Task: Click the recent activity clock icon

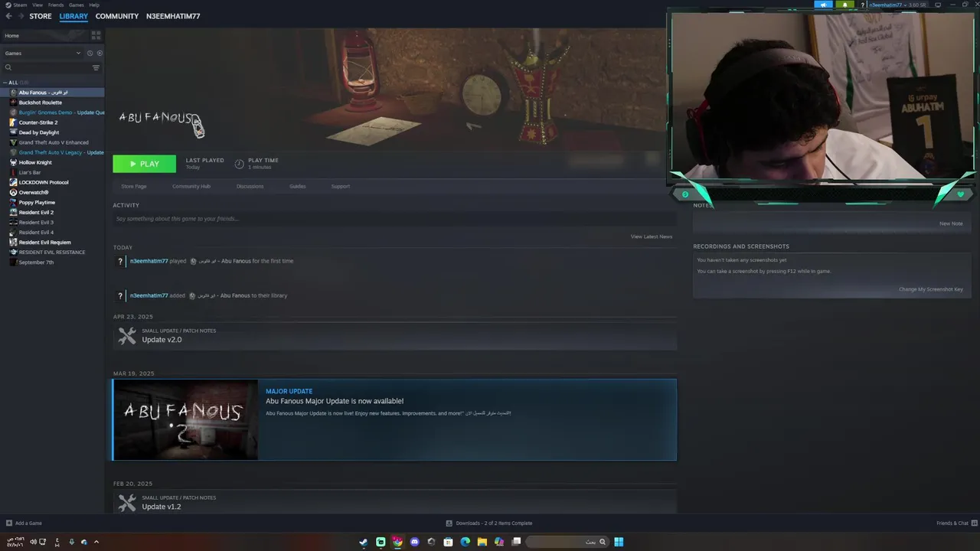Action: tap(90, 54)
